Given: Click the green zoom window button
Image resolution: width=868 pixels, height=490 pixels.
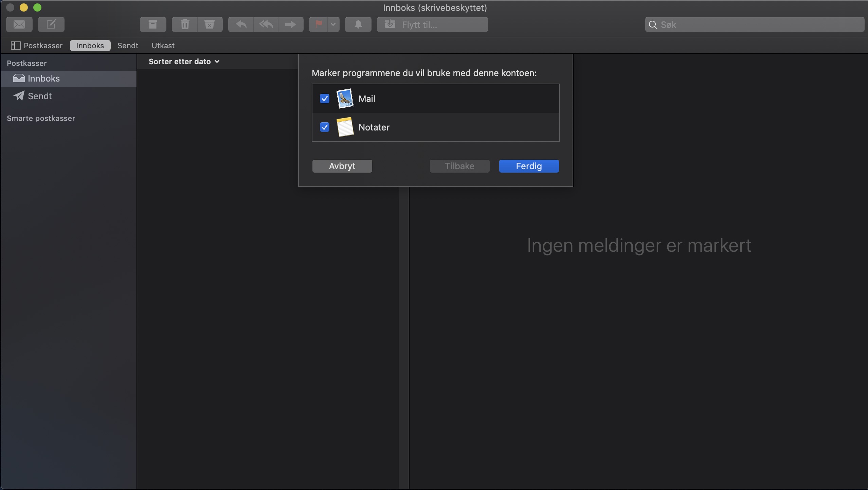Looking at the screenshot, I should [37, 7].
